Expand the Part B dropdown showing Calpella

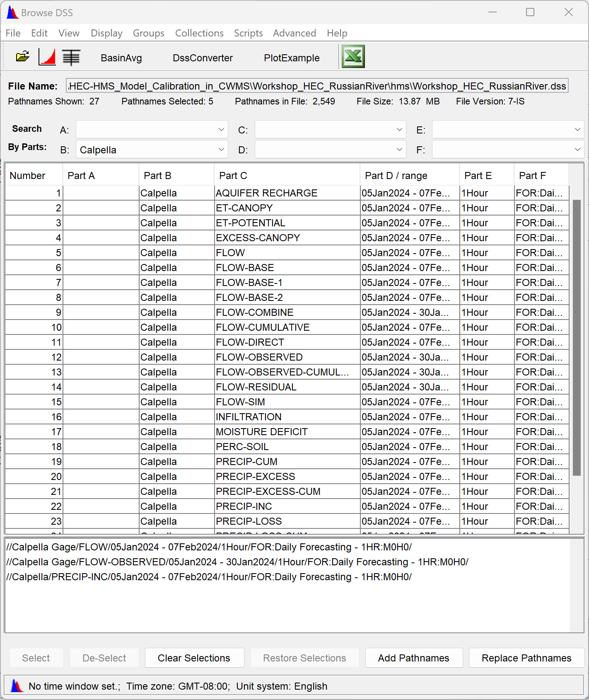pos(221,149)
